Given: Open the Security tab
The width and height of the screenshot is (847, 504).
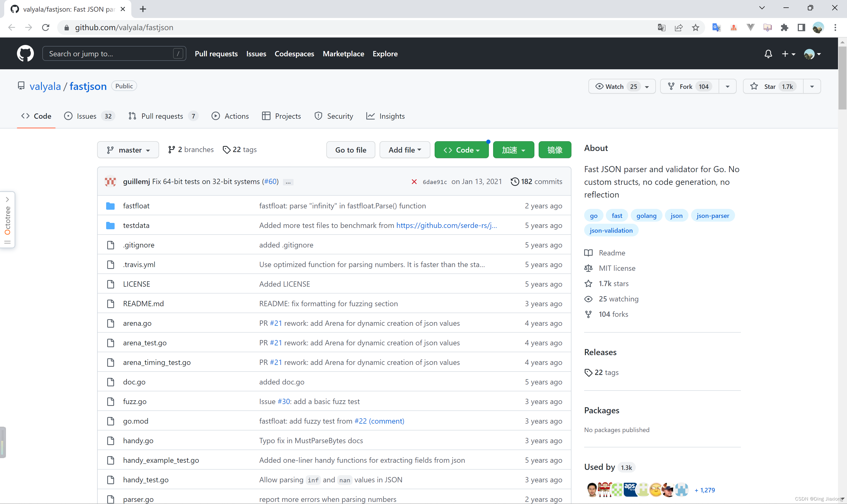Looking at the screenshot, I should click(334, 116).
